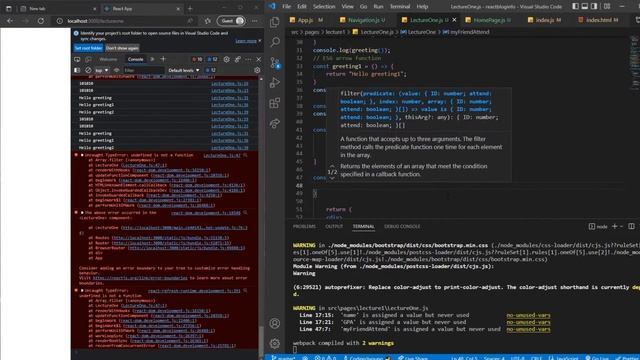Add a DevTools tool with plus icon
The width and height of the screenshot is (640, 360).
(x=163, y=59)
